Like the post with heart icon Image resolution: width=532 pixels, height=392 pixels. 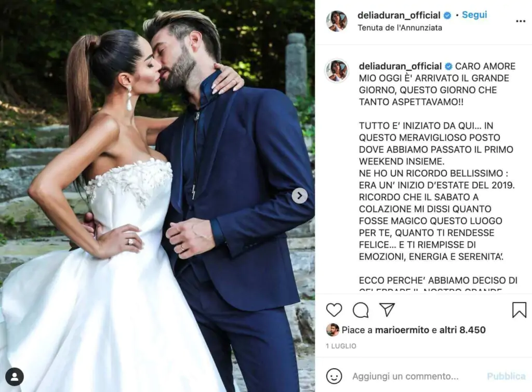334,310
